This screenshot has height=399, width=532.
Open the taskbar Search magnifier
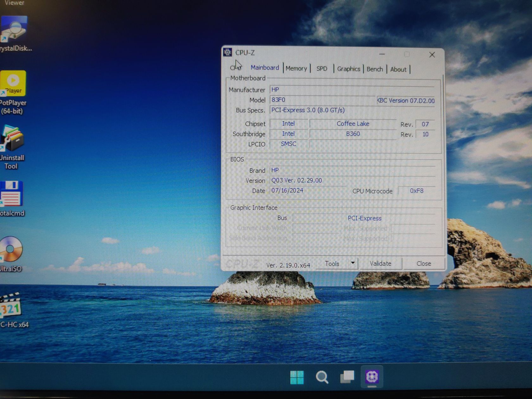coord(322,377)
